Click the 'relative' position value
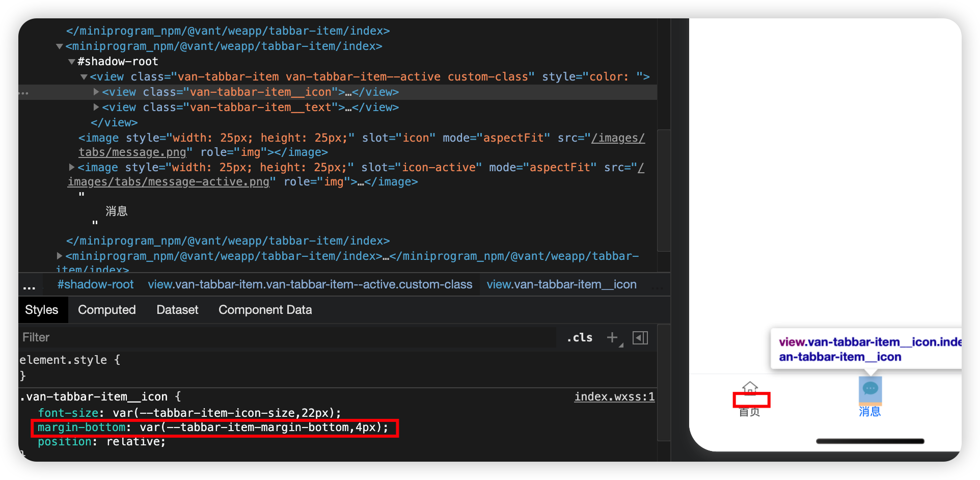The image size is (980, 480). pos(133,442)
